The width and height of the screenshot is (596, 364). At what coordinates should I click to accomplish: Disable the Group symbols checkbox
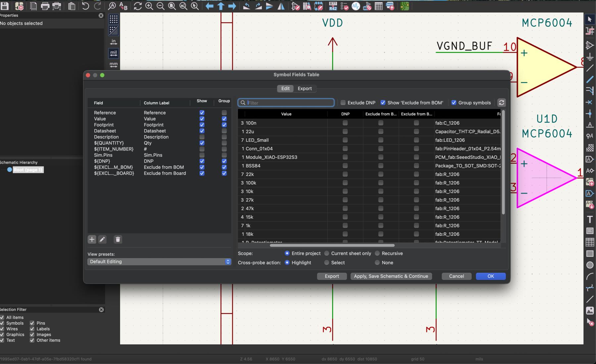[x=454, y=103]
